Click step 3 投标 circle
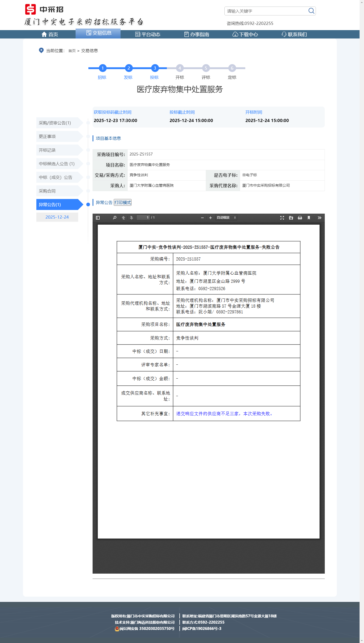 coord(155,68)
